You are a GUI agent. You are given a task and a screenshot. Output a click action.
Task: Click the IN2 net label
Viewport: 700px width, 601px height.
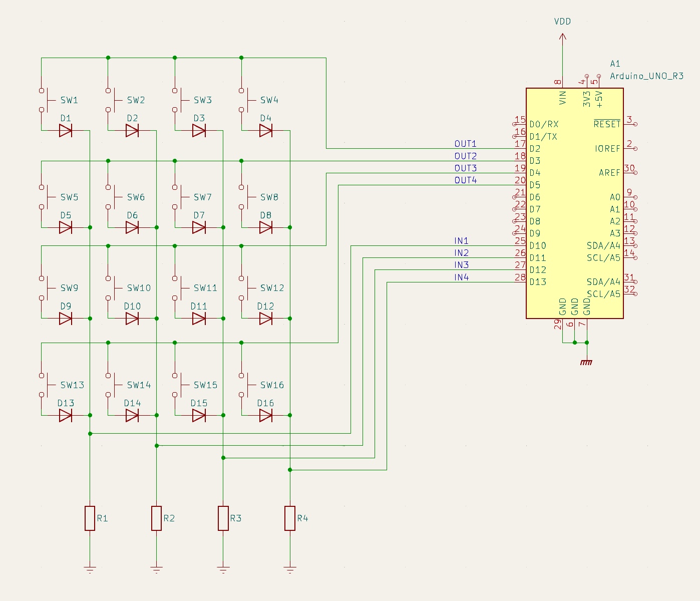click(x=461, y=253)
